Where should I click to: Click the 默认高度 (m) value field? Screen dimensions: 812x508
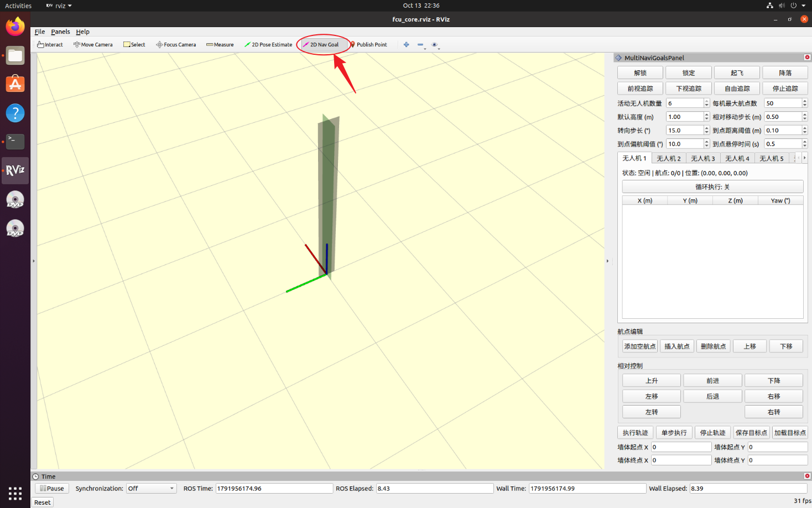[x=685, y=117]
